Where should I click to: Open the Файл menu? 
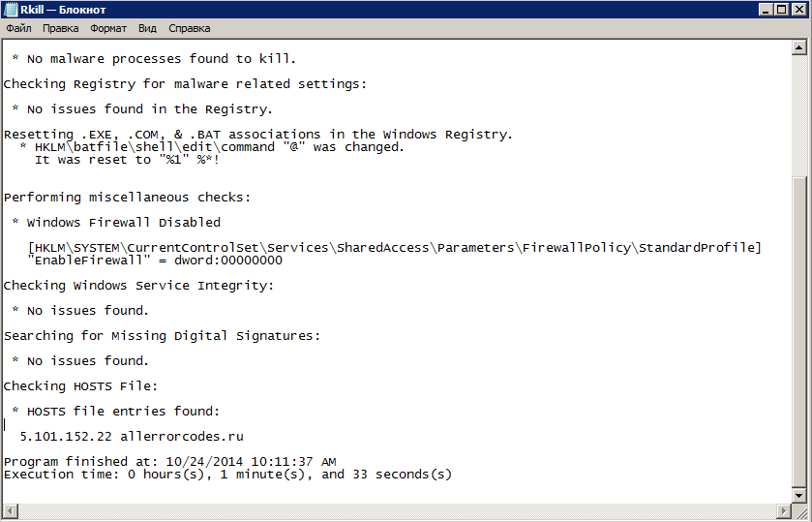coord(18,29)
